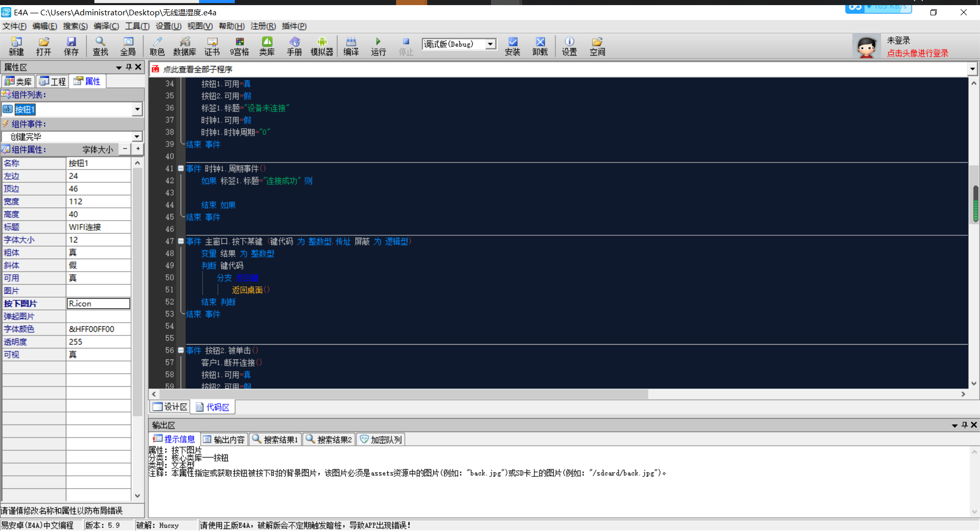980x531 pixels.
Task: Switch to the 设计区 design tab
Action: [x=169, y=406]
